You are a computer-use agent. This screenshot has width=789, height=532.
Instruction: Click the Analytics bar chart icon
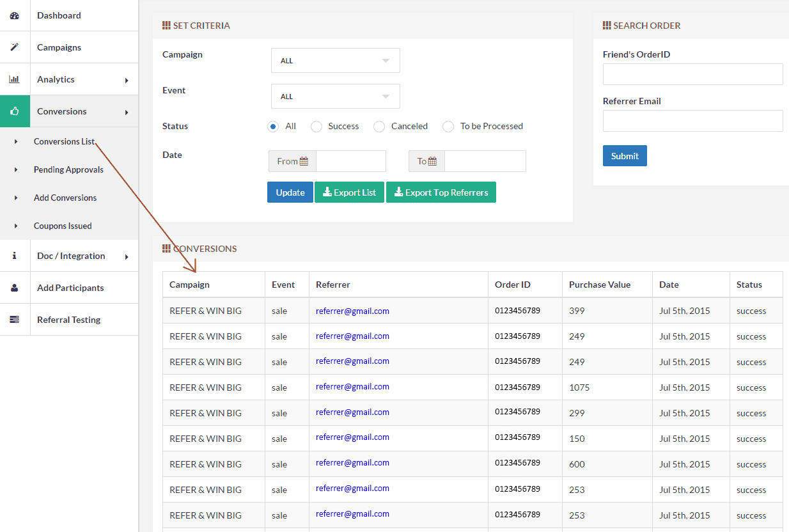tap(14, 79)
